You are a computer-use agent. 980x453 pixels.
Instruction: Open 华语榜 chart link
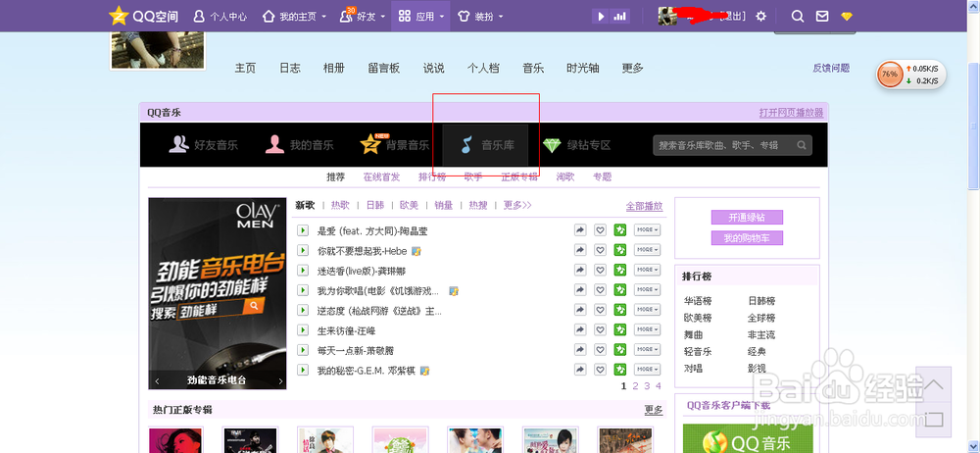point(698,300)
